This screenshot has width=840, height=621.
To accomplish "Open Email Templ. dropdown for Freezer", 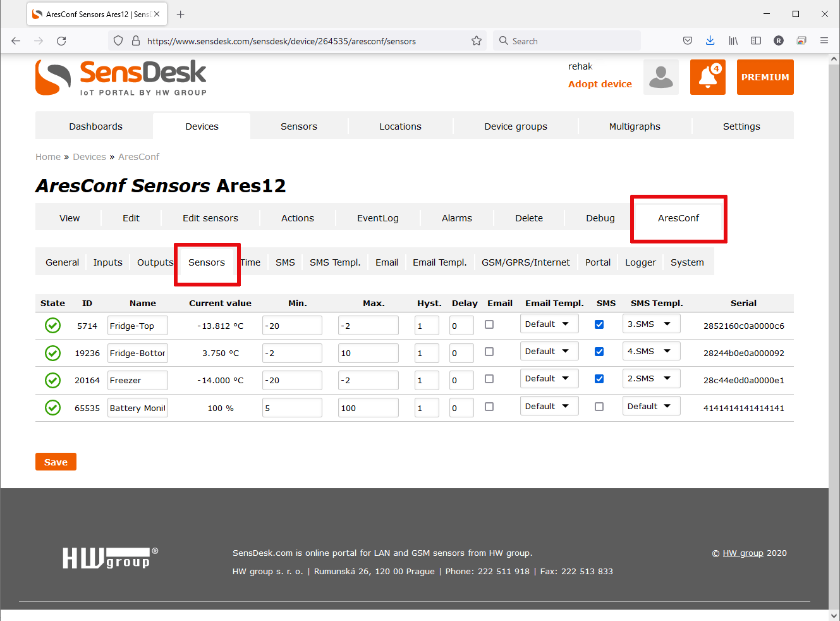I will (x=549, y=378).
